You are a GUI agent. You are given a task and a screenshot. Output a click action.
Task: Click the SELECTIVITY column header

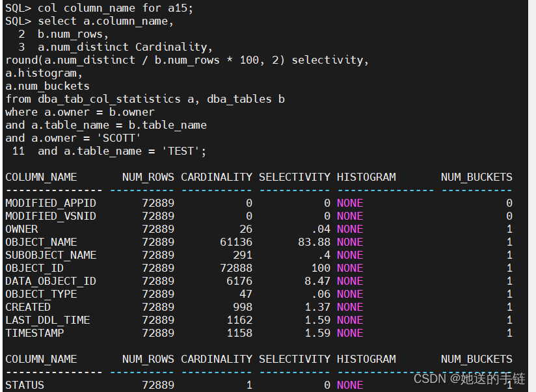pos(295,177)
